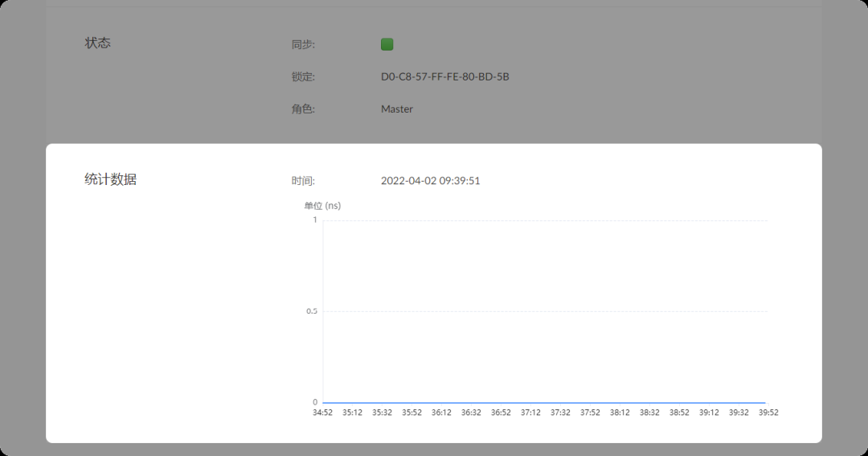Click the 35:12 x-axis time label

(x=352, y=413)
